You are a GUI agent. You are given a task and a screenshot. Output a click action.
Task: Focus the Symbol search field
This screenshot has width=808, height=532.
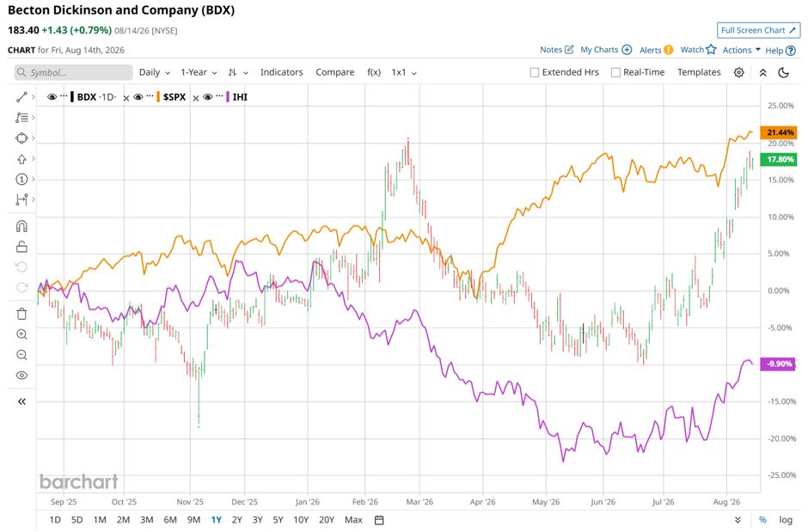pyautogui.click(x=73, y=72)
